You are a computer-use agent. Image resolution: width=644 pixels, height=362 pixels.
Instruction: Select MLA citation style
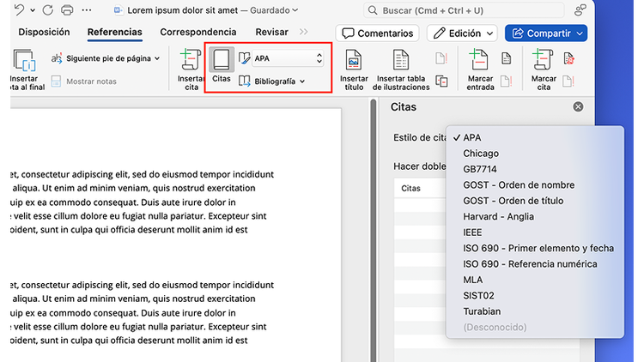click(535, 280)
